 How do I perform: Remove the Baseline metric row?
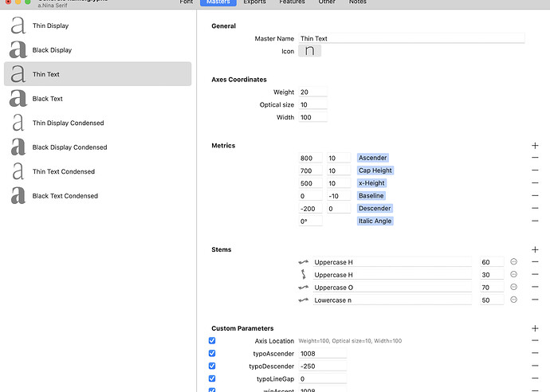click(x=535, y=196)
